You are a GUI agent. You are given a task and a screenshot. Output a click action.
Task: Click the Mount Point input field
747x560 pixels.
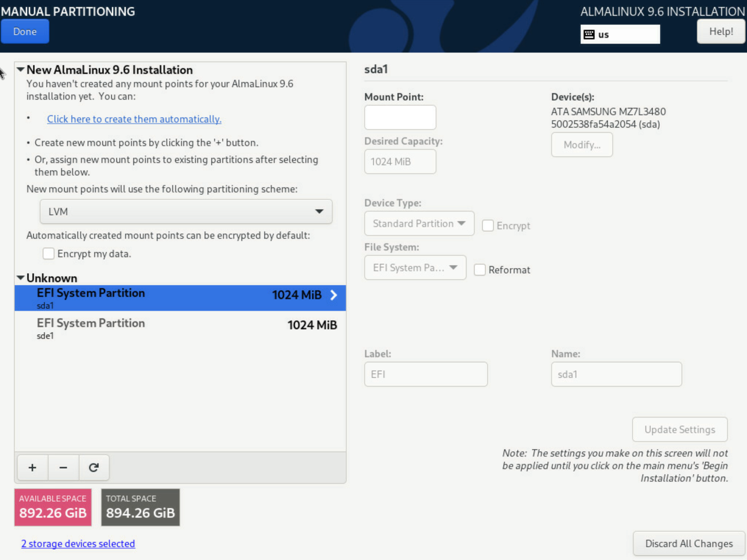(x=400, y=117)
